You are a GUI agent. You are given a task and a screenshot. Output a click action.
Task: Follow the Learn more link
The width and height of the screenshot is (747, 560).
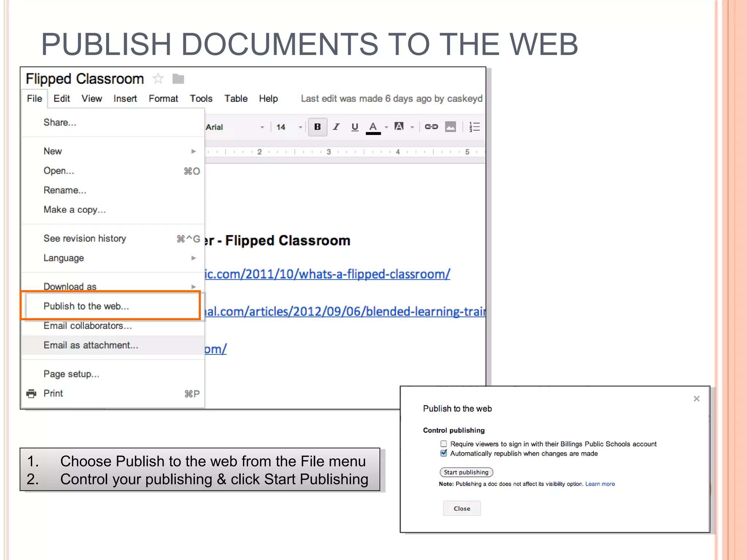pyautogui.click(x=600, y=484)
